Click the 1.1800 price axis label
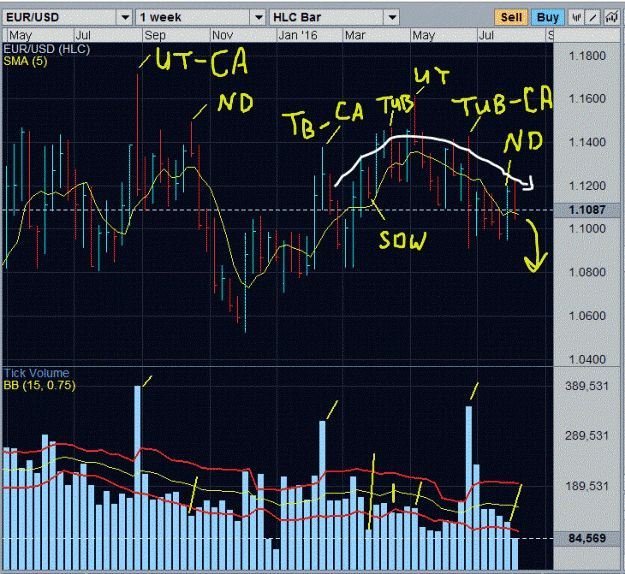Viewport: 625px width, 574px height. click(587, 56)
